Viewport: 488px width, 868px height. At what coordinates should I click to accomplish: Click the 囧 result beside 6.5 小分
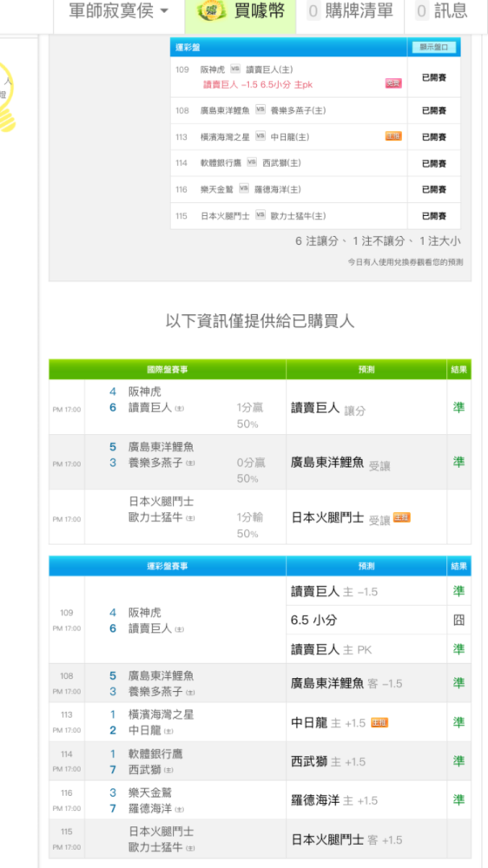pyautogui.click(x=458, y=620)
